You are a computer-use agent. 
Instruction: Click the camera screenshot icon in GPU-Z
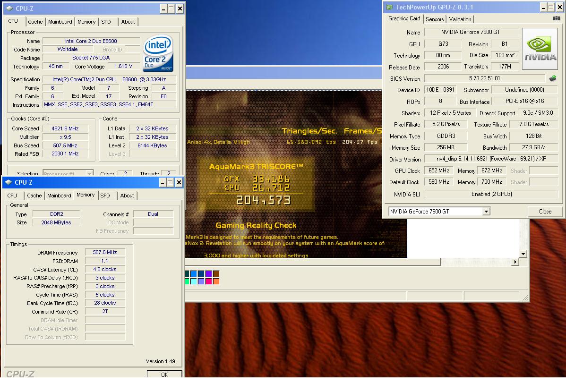pos(556,18)
